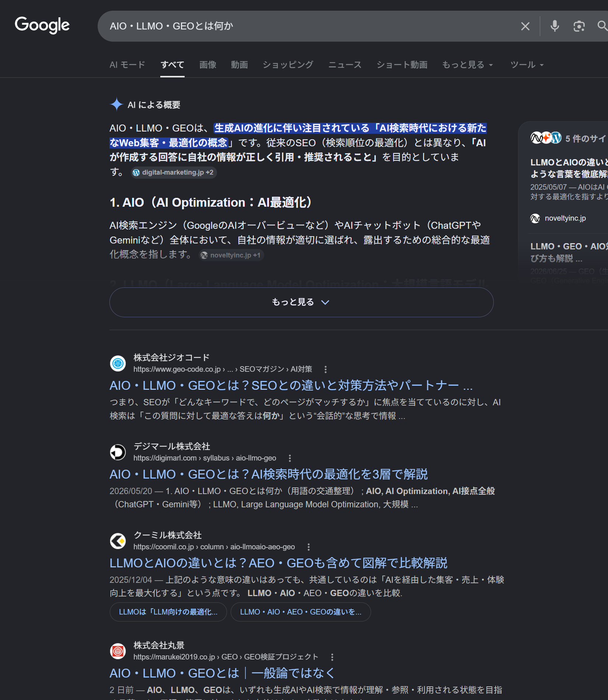Image resolution: width=608 pixels, height=700 pixels.
Task: Click the site name デジマール株式会社
Action: tap(172, 446)
